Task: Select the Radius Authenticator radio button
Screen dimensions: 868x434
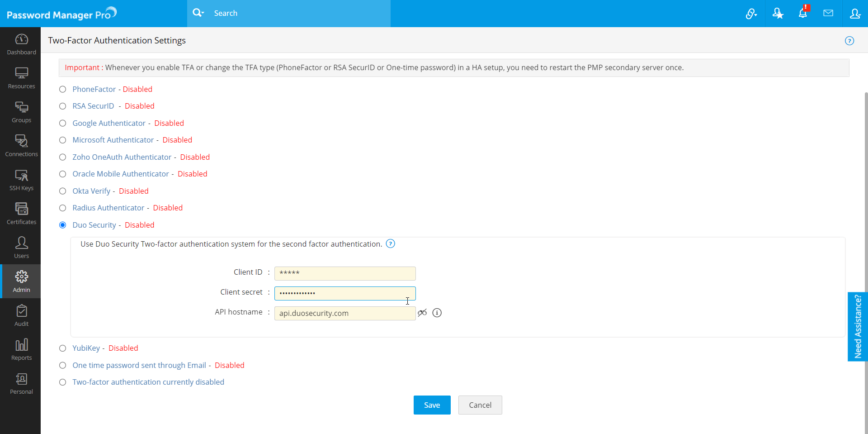Action: click(x=63, y=208)
